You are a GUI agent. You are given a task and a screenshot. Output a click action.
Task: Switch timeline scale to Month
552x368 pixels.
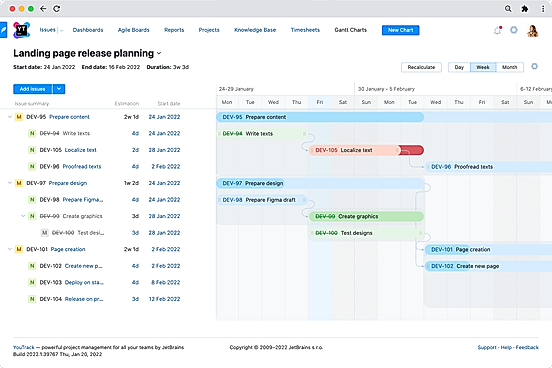(x=509, y=67)
